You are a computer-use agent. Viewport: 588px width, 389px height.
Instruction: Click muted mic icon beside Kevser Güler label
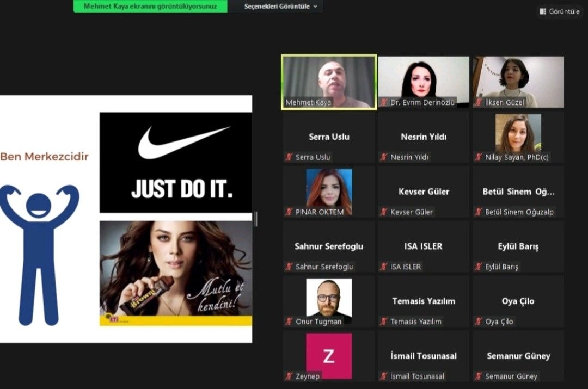click(384, 212)
